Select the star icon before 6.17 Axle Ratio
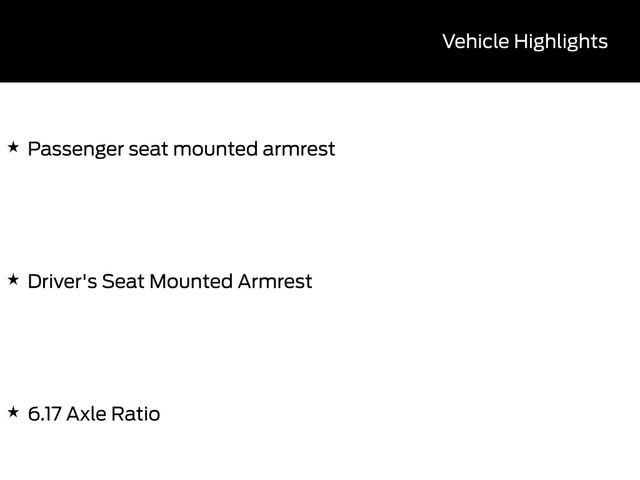This screenshot has height=480, width=640. pyautogui.click(x=13, y=412)
